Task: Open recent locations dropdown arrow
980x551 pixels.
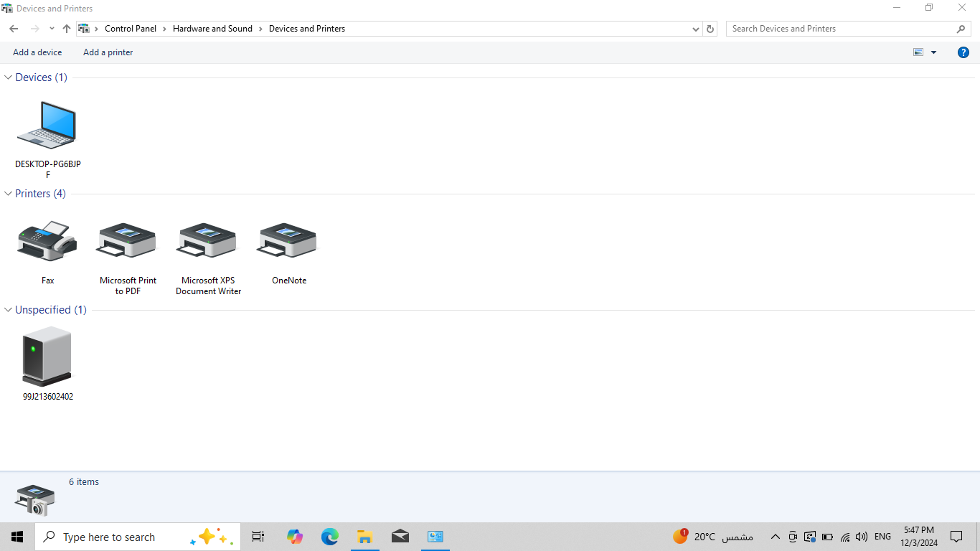Action: pyautogui.click(x=52, y=29)
